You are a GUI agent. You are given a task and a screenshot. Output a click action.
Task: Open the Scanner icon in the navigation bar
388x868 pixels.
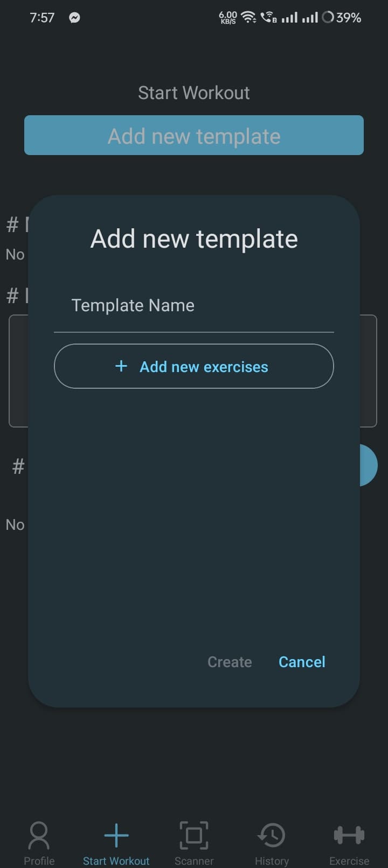click(194, 835)
